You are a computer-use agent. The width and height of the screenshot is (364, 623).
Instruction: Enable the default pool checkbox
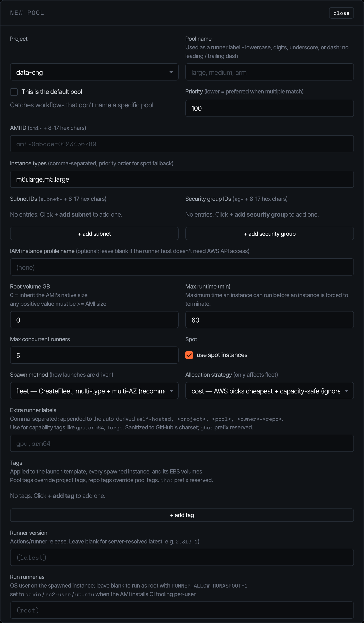[14, 92]
